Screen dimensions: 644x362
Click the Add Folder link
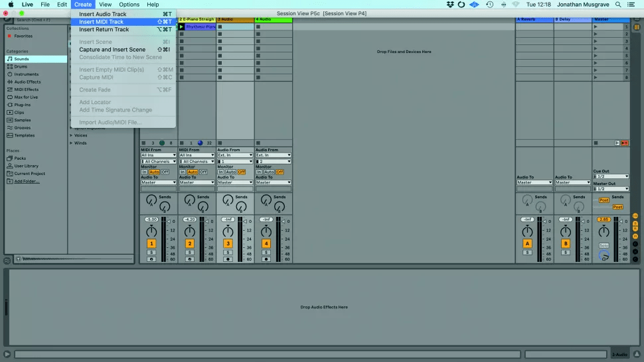coord(27,181)
